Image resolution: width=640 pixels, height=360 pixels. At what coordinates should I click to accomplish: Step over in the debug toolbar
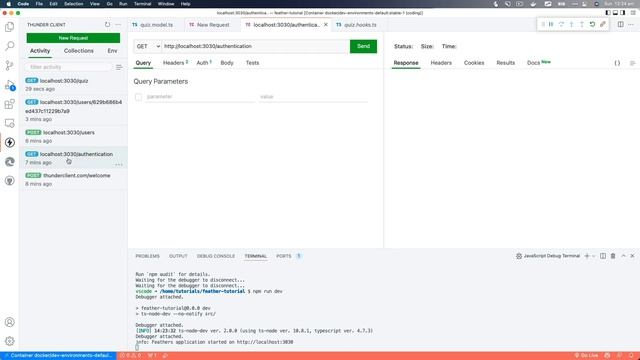tap(561, 24)
